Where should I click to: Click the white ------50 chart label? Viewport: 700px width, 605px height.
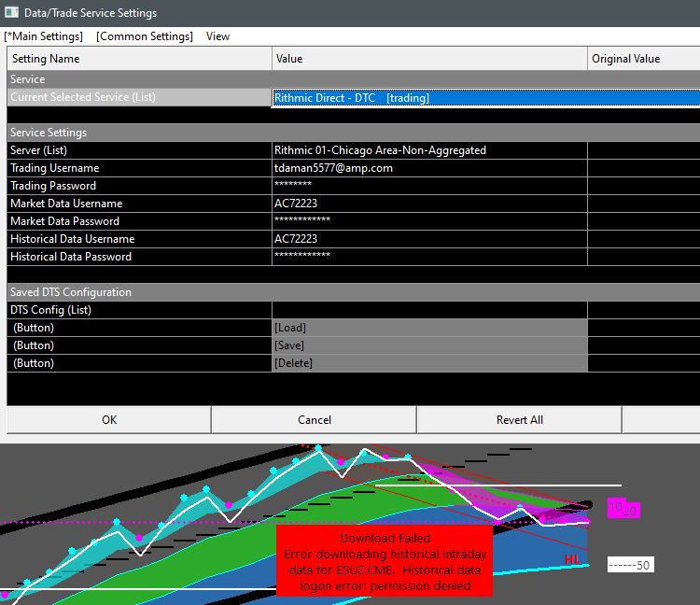(630, 565)
